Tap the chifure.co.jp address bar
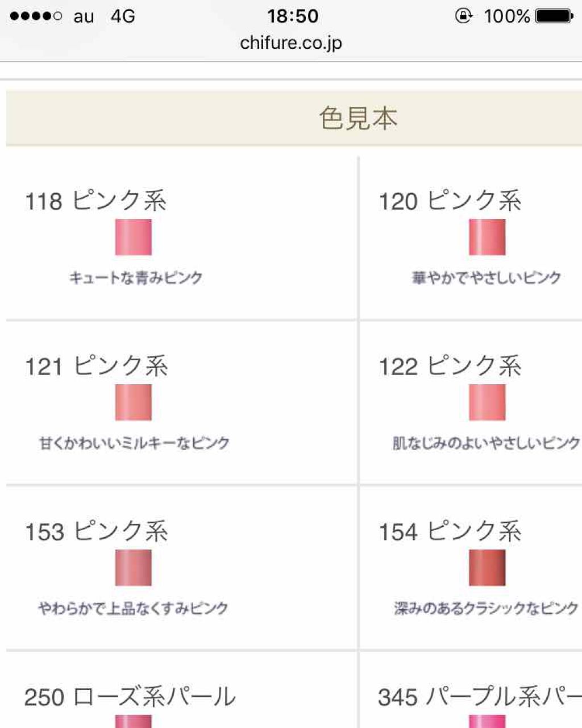This screenshot has height=728, width=582. click(x=291, y=43)
